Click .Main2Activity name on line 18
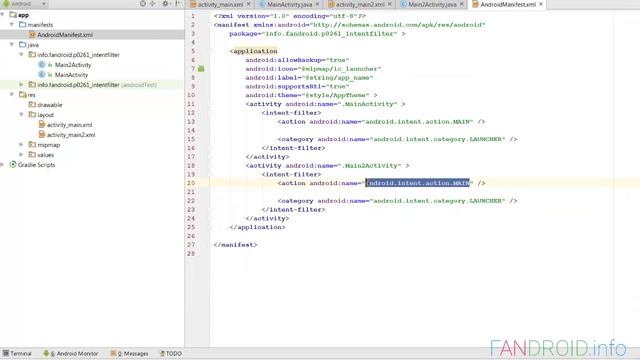This screenshot has width=640, height=360. (370, 166)
